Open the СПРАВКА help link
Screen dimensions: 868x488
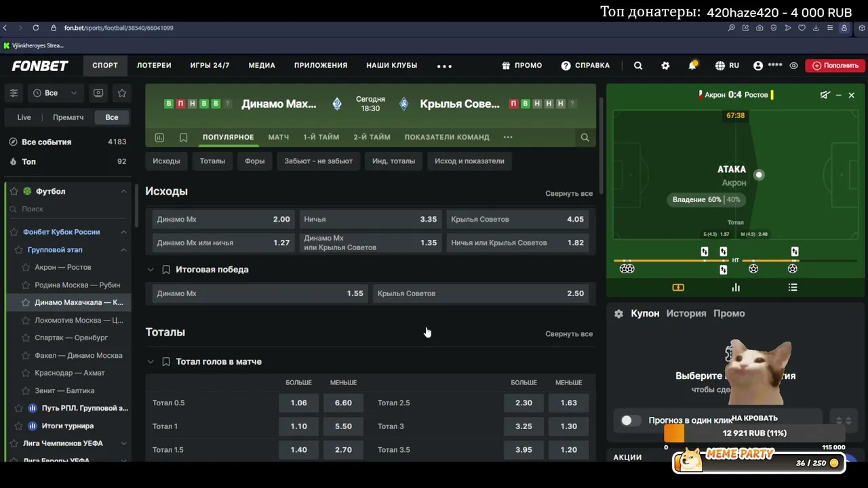click(x=585, y=66)
